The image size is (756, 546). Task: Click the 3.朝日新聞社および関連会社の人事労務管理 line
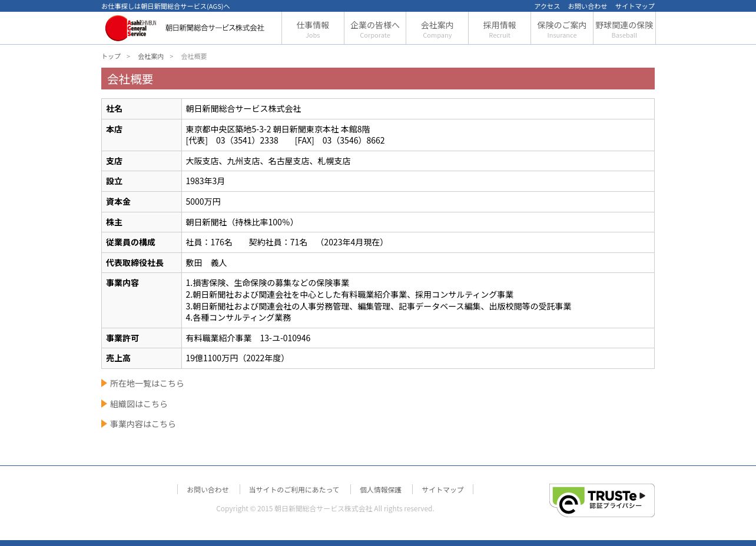[x=379, y=307]
